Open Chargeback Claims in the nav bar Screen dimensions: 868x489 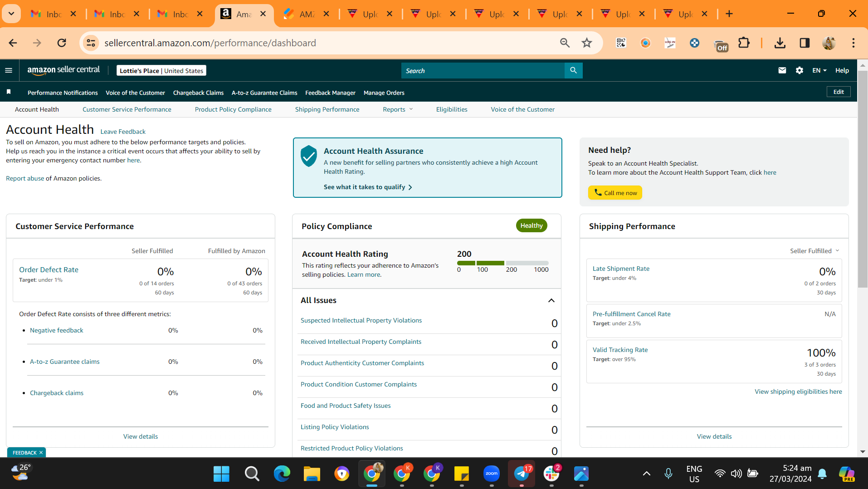(198, 93)
